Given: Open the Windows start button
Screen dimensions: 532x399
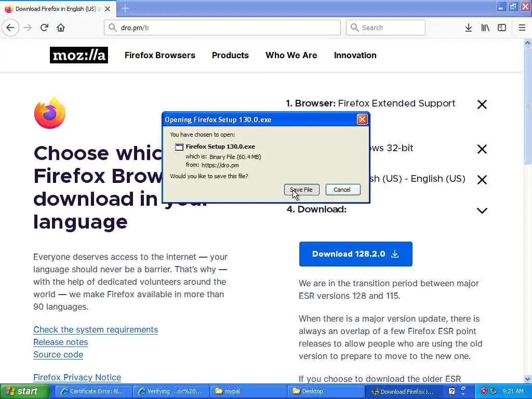Looking at the screenshot, I should 24,392.
